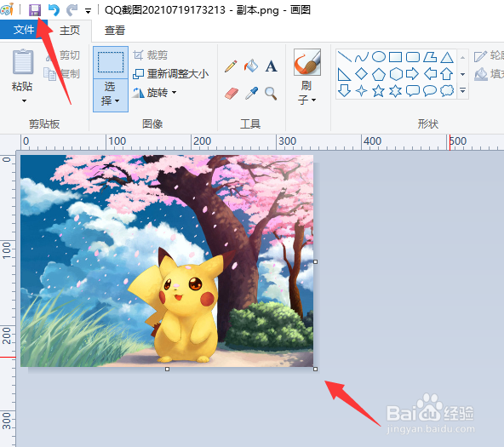Choose the Cloud callout shape

tap(447, 91)
